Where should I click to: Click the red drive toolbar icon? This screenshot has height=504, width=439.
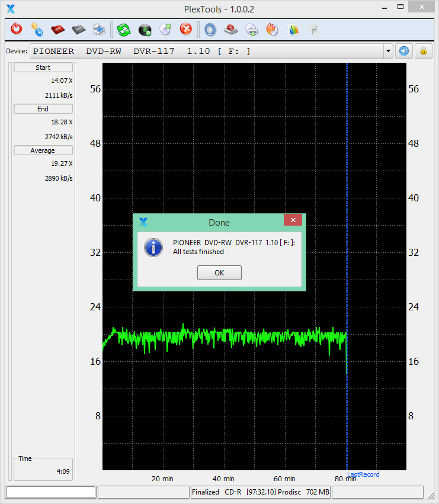231,30
